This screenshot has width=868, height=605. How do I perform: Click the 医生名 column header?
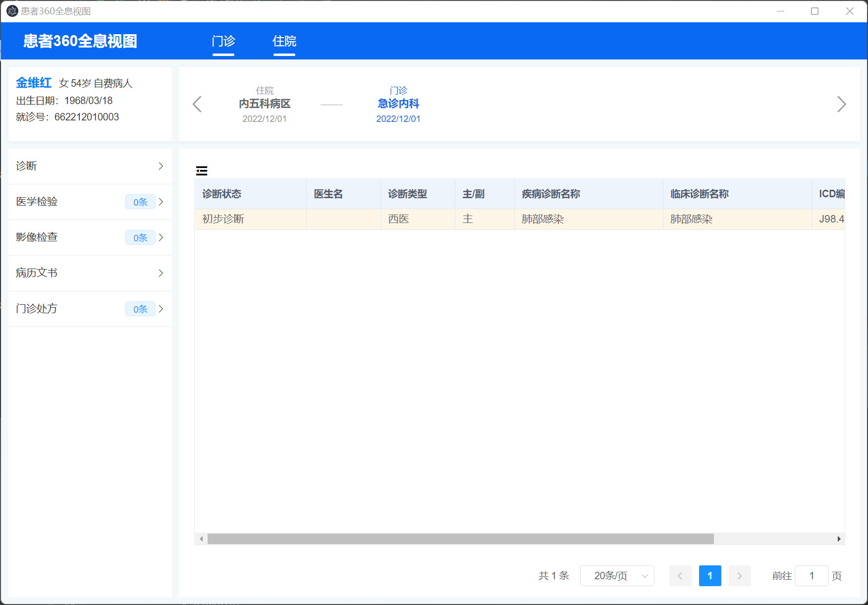tap(343, 194)
